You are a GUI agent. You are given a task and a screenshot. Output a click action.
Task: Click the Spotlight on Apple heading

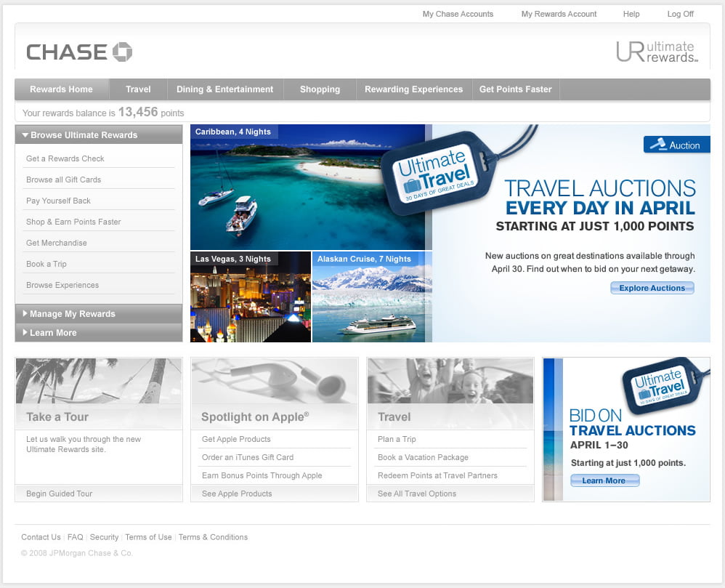[x=255, y=416]
